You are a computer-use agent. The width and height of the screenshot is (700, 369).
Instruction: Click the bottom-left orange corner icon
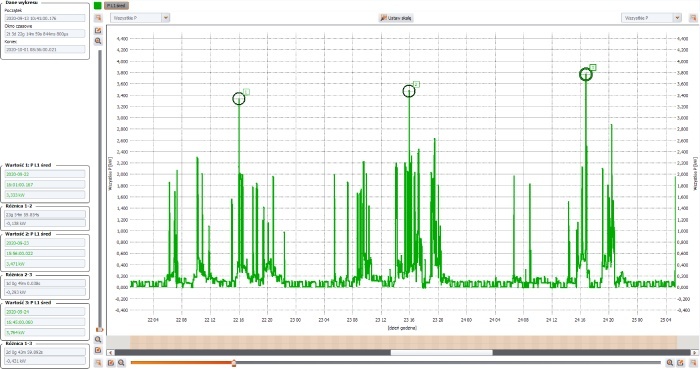tap(98, 363)
